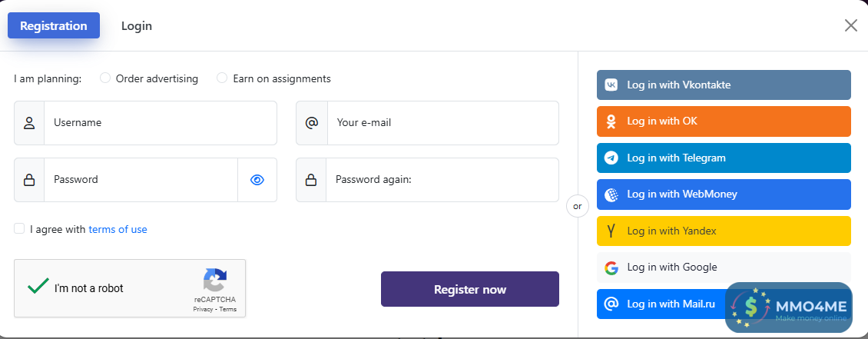The width and height of the screenshot is (868, 339).
Task: Open the Registration tab
Action: tap(54, 26)
